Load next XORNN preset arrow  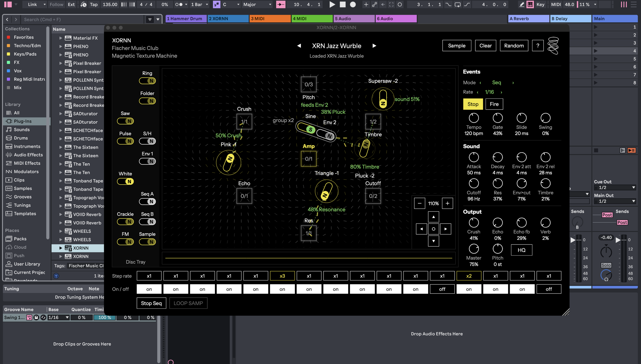[374, 46]
